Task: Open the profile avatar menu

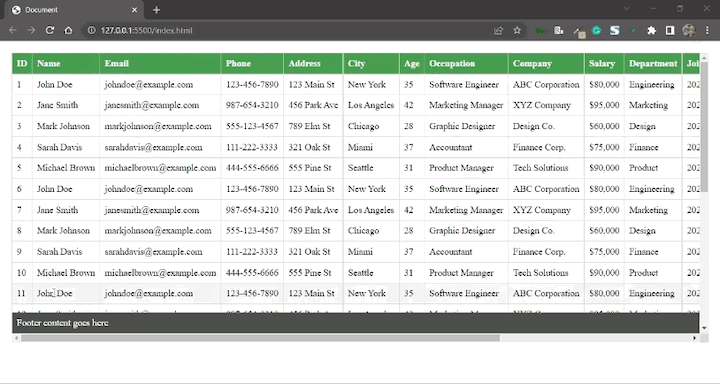Action: tap(689, 30)
